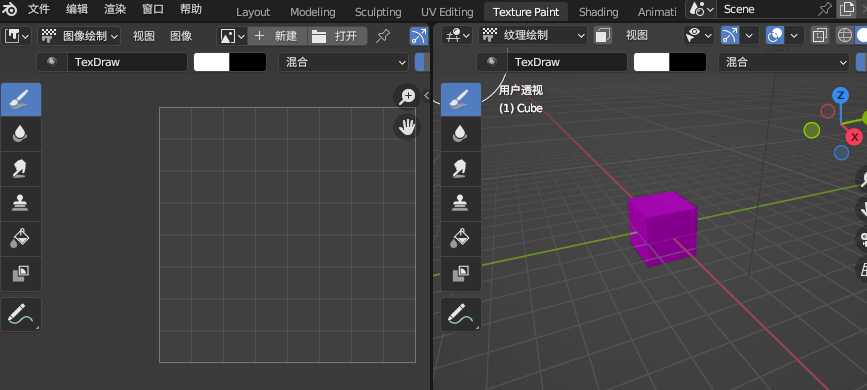Toggle the image editor gizmo button
The image size is (867, 390).
(419, 37)
